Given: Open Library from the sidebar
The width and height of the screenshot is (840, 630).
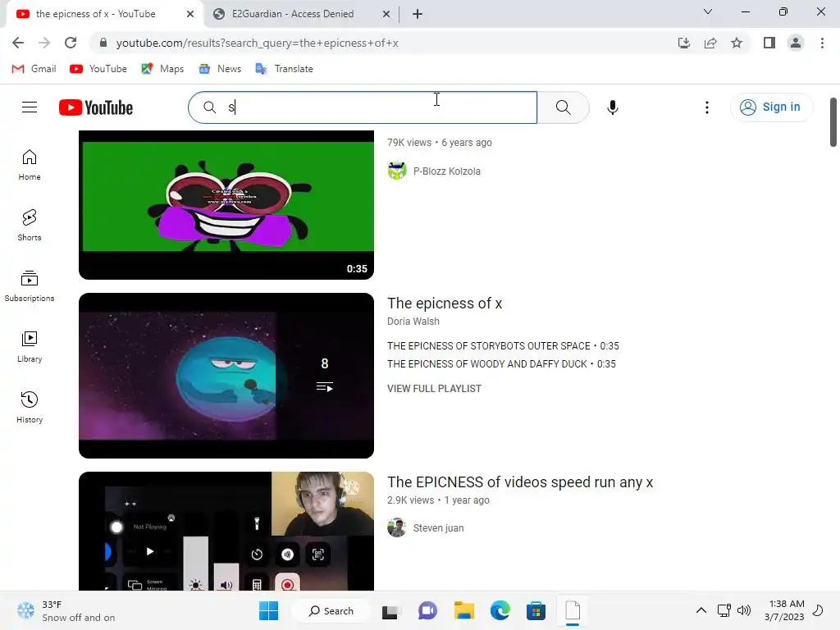Looking at the screenshot, I should [x=30, y=347].
